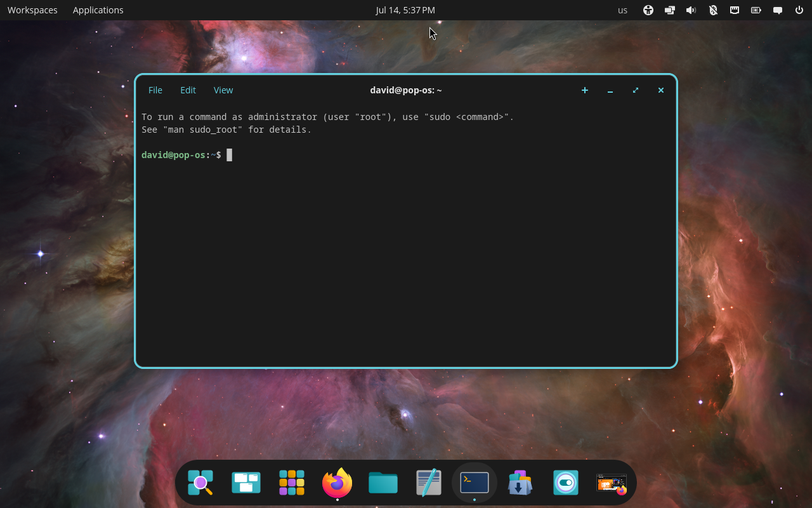Open the battery status tray icon
This screenshot has width=812, height=508.
(756, 10)
